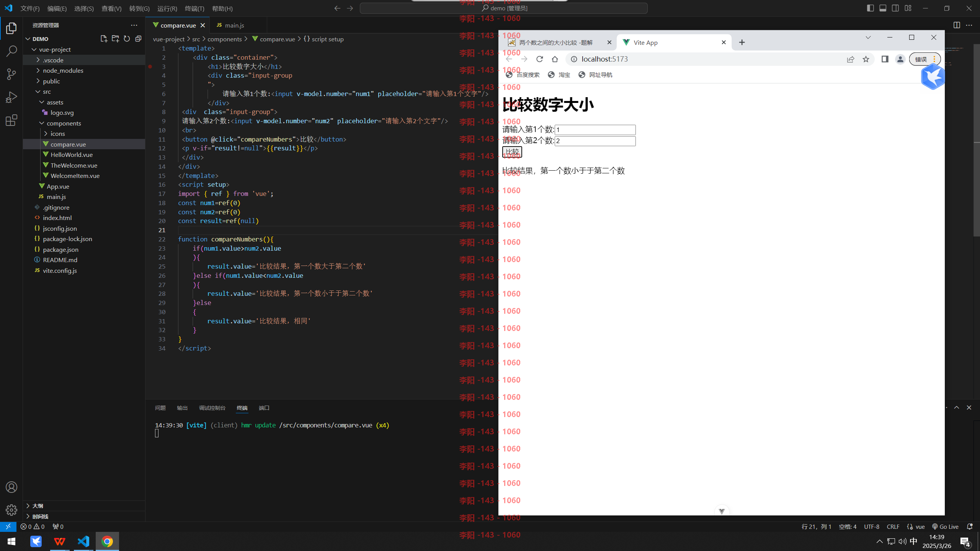The width and height of the screenshot is (980, 551).
Task: Split the editor to the right
Action: [957, 25]
